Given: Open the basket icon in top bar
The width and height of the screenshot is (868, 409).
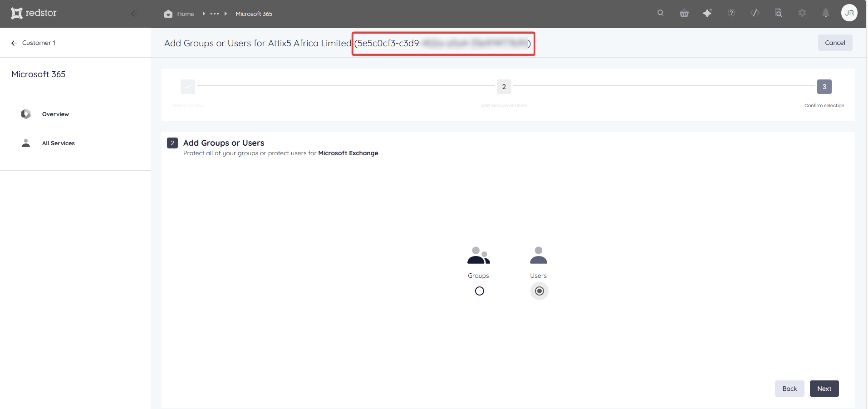Looking at the screenshot, I should 684,13.
